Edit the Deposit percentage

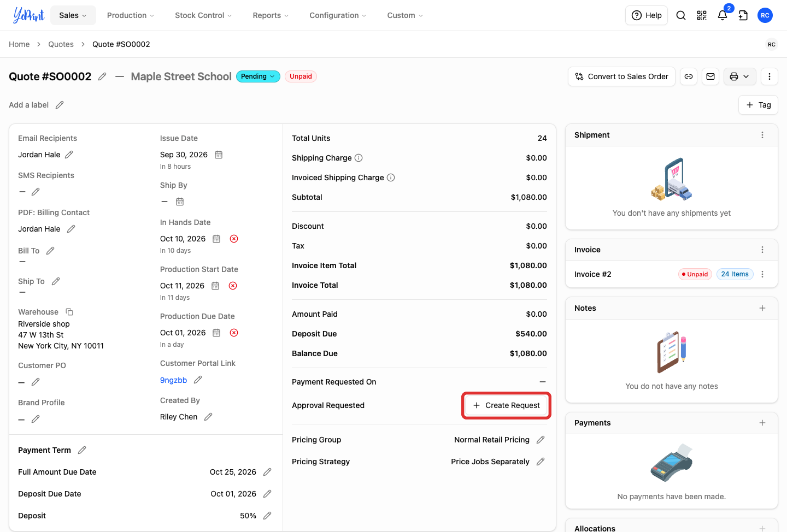coord(267,516)
